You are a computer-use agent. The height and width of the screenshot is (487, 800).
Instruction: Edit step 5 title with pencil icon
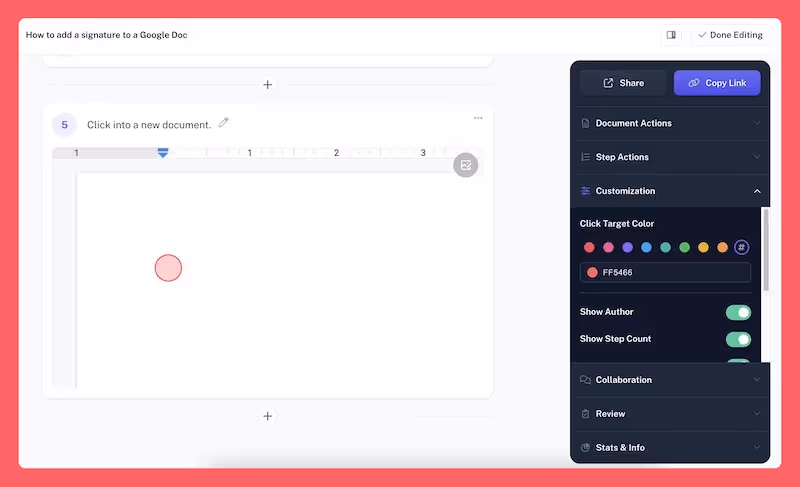click(x=223, y=123)
